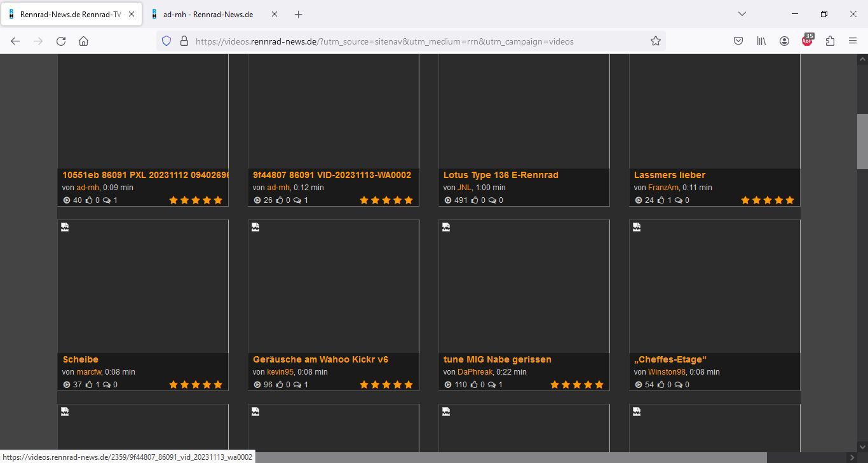Click views icon on Cheffes-Etage video
The image size is (868, 463).
click(639, 385)
